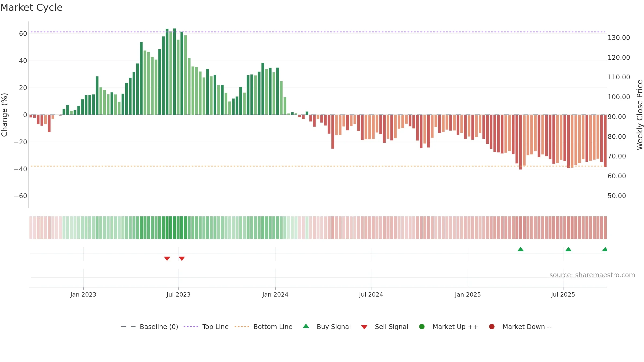This screenshot has height=362, width=644.
Task: Select the buy signal marker just after Jul 2025
Action: (x=568, y=249)
